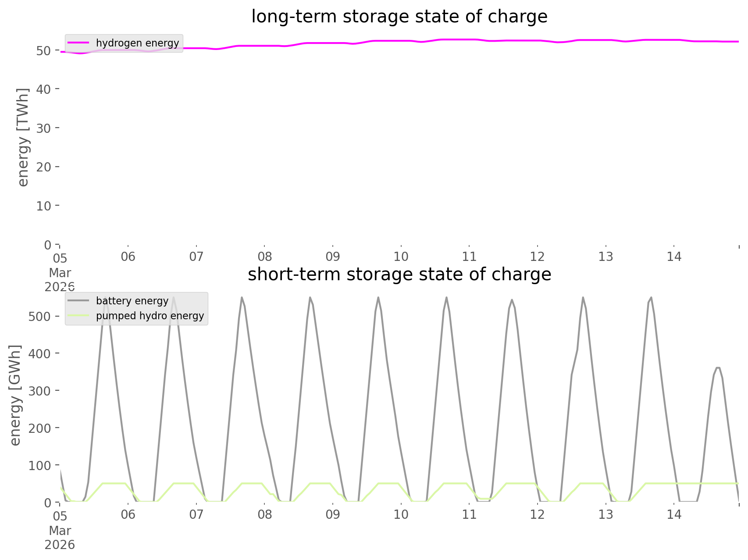Click date tick '09' under the short-term chart
Screen dimensions: 748x560
[x=333, y=514]
